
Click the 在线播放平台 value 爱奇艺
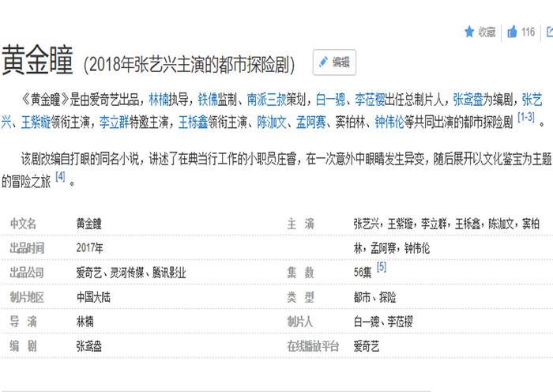pyautogui.click(x=367, y=346)
